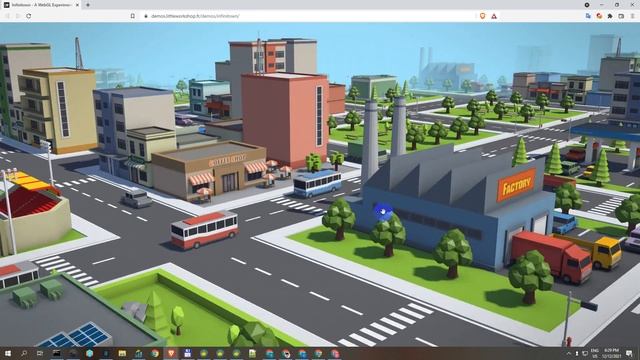This screenshot has height=360, width=640.
Task: Click the red truck beside the factory
Action: [551, 257]
